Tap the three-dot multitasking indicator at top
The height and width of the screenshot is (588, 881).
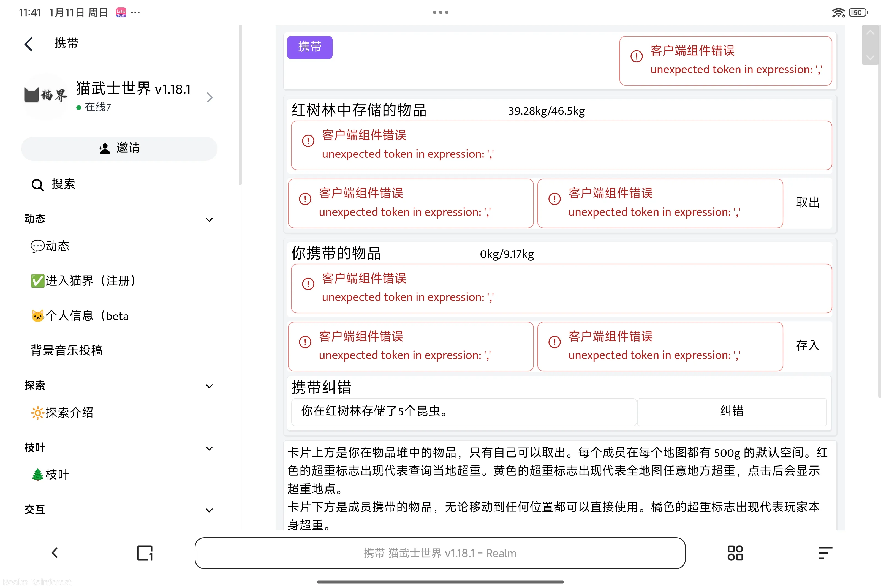pyautogui.click(x=440, y=12)
